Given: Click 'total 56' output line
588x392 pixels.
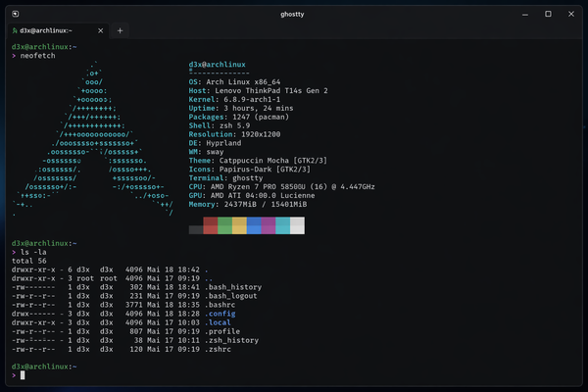Looking at the screenshot, I should (x=29, y=261).
